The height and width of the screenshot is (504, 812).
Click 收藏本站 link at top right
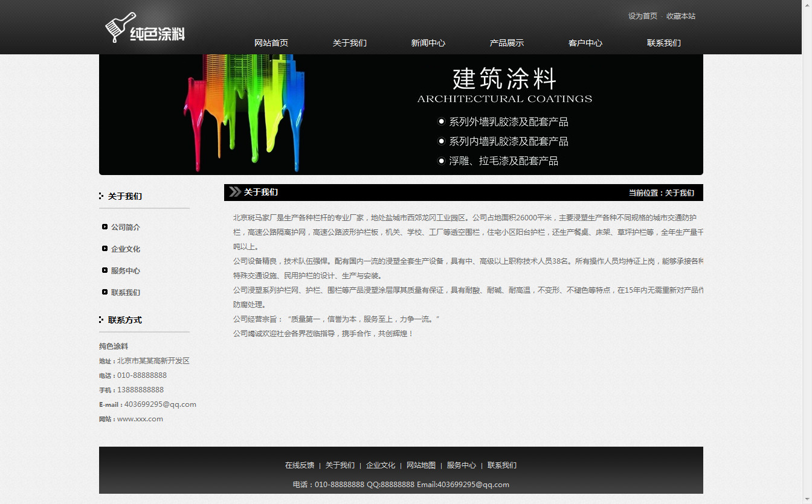pyautogui.click(x=680, y=16)
